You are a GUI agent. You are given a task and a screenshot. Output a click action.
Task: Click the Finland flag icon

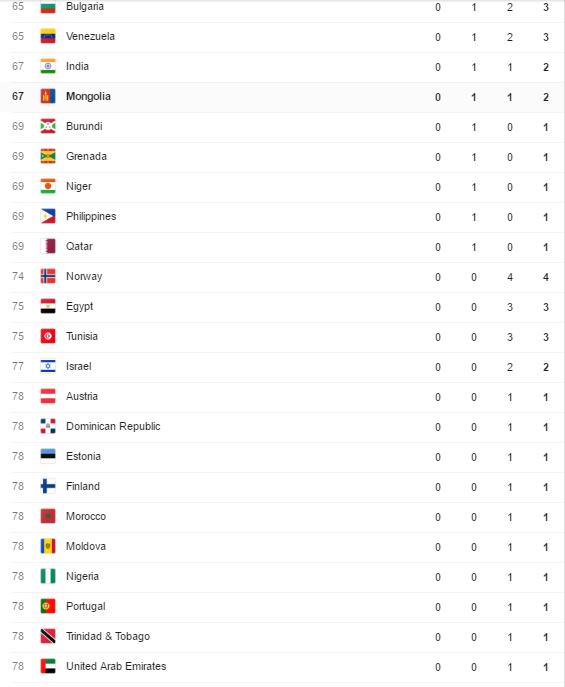tap(48, 486)
